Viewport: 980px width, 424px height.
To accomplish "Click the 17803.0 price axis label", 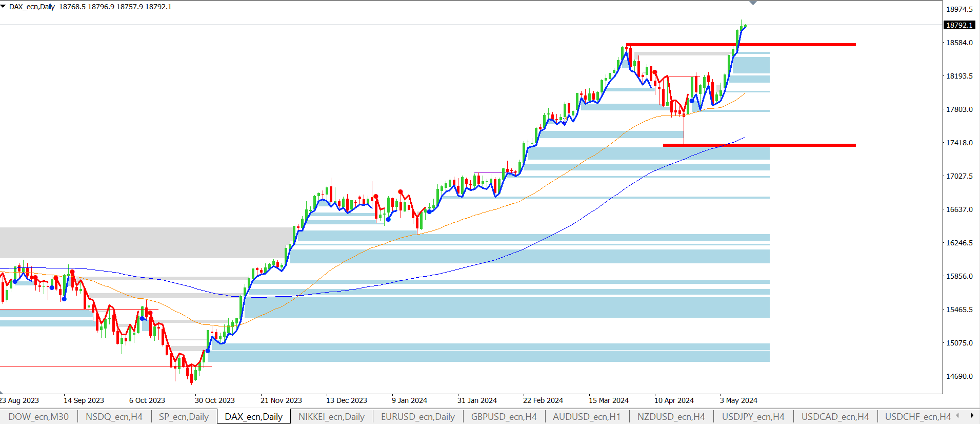I will coord(959,109).
